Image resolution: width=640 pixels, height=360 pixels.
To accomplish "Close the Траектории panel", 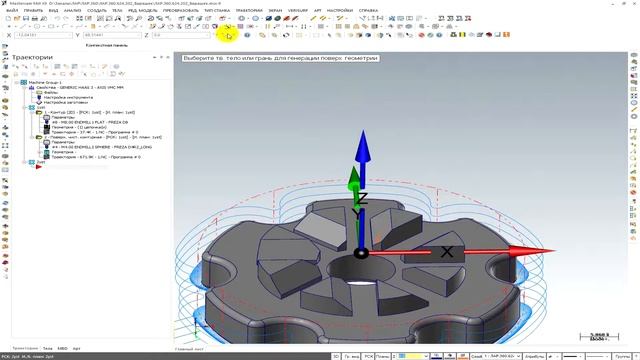I will pos(168,57).
